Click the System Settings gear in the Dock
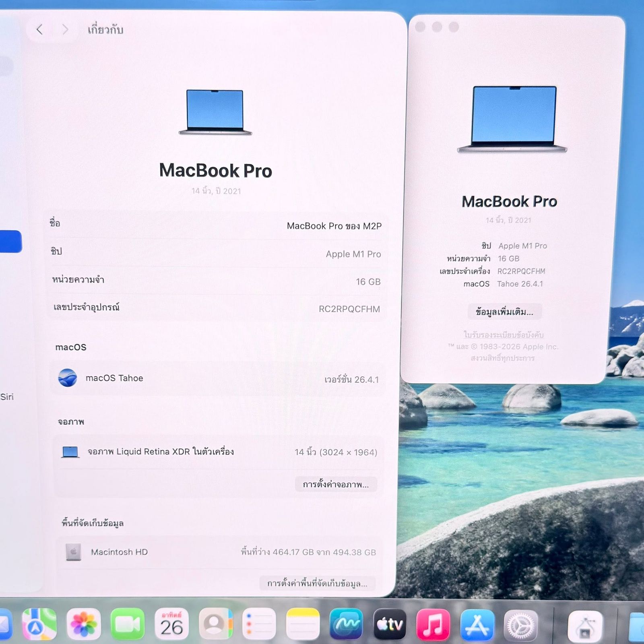 [521, 626]
